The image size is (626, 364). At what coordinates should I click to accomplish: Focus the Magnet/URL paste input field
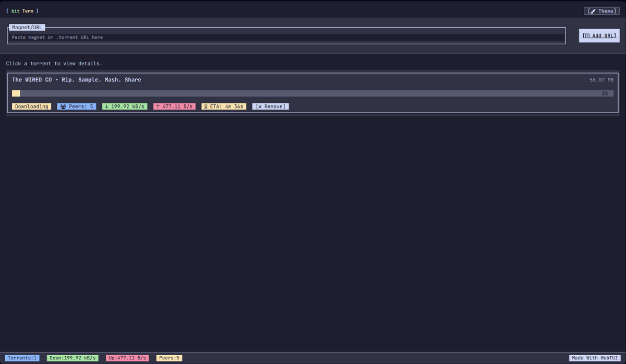287,38
